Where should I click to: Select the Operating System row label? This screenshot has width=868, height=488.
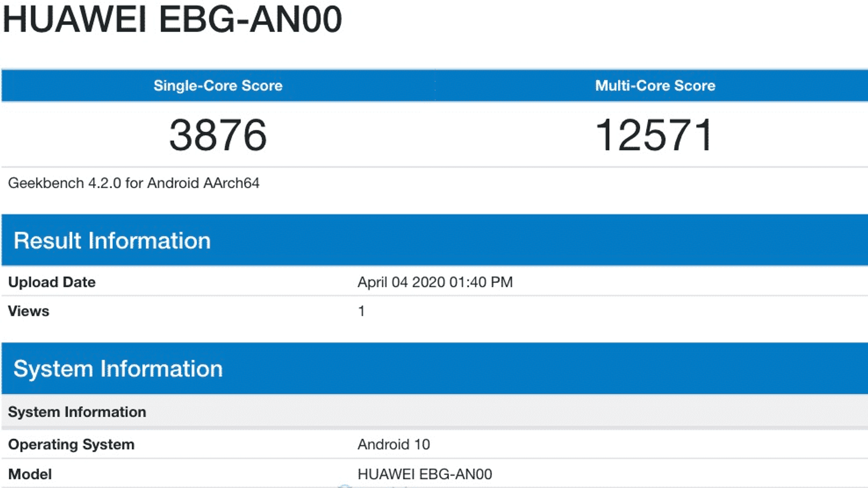(x=71, y=445)
